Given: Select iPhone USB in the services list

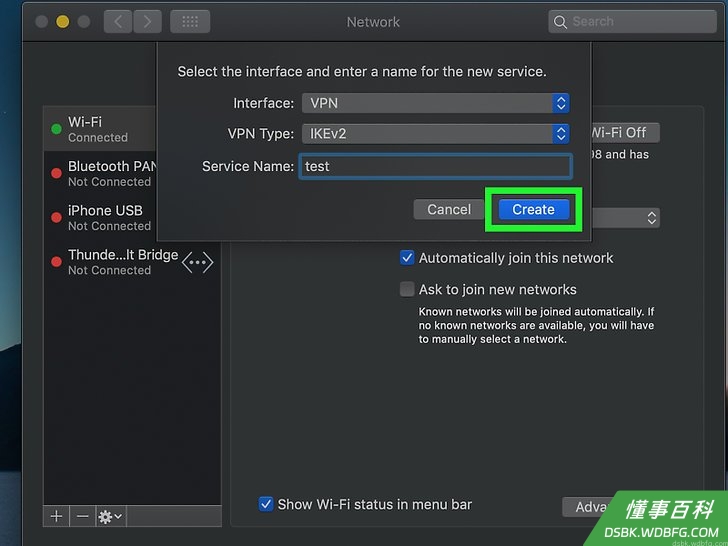Looking at the screenshot, I should coord(100,217).
